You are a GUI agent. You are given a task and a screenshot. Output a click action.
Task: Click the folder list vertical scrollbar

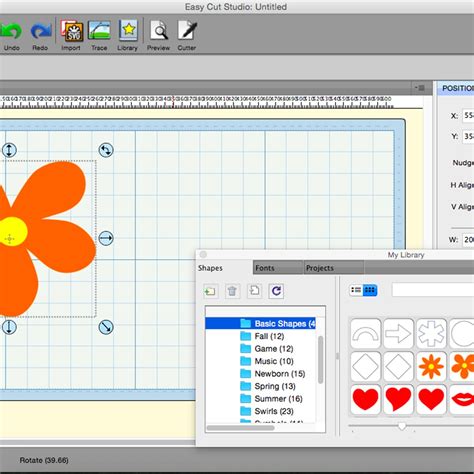[x=321, y=359]
